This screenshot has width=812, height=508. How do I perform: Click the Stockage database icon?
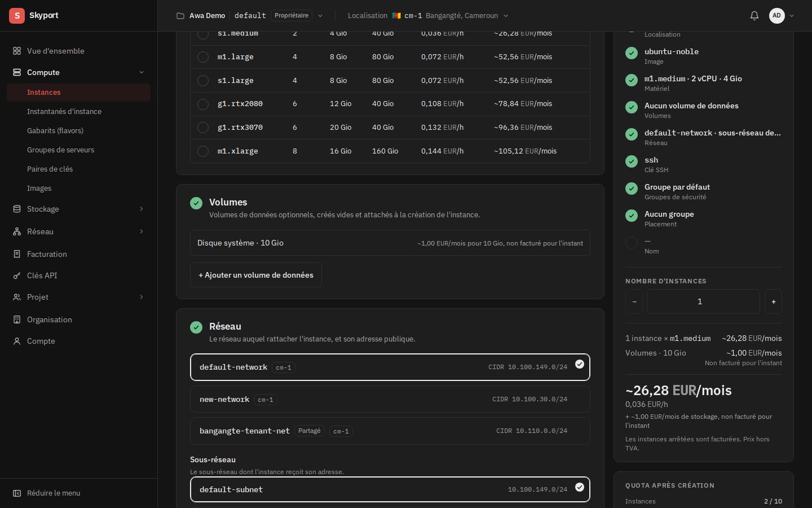[x=17, y=209]
